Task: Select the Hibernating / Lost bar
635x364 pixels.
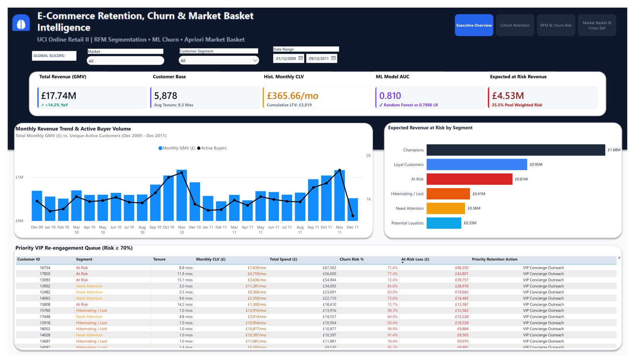Action: coord(448,194)
